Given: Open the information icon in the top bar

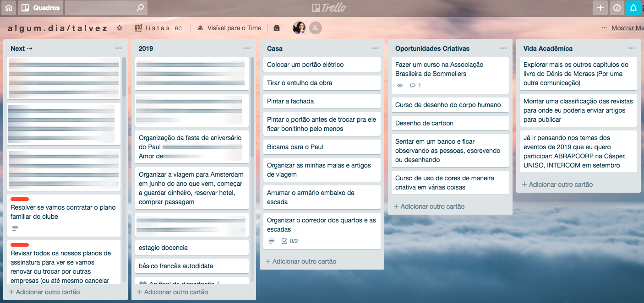Looking at the screenshot, I should pyautogui.click(x=617, y=7).
